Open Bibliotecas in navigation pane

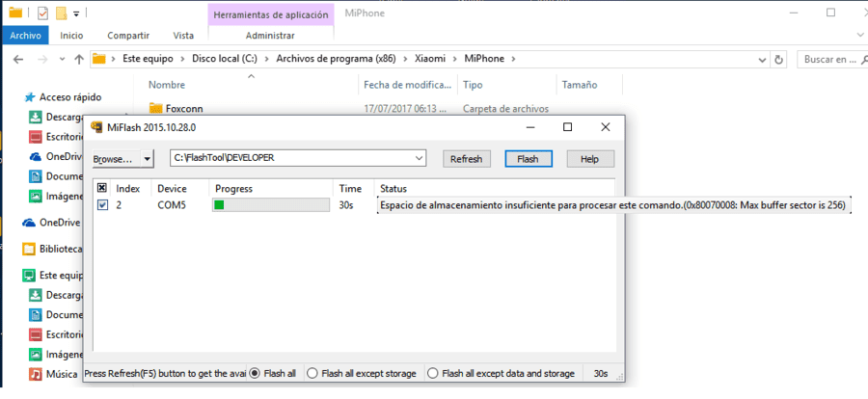53,249
